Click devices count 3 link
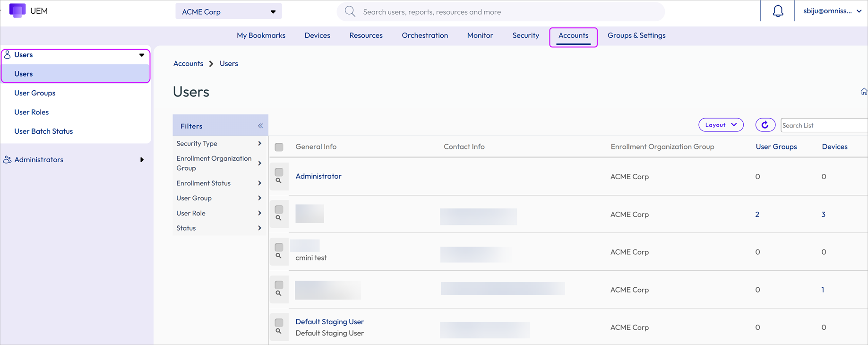 (823, 214)
